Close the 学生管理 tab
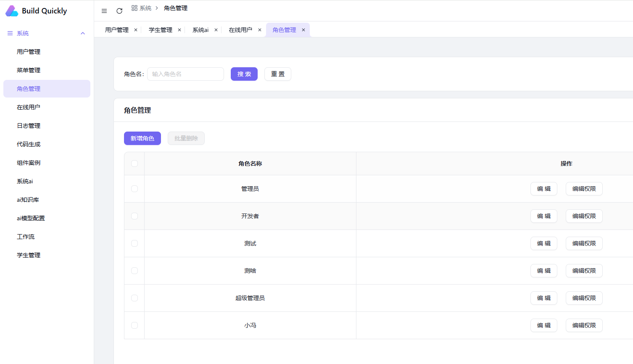Screen dimensions: 633x364 click(179, 30)
